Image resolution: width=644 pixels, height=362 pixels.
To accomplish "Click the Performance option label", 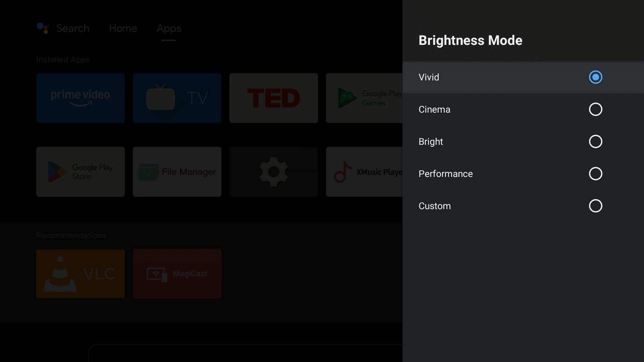I will tap(445, 174).
